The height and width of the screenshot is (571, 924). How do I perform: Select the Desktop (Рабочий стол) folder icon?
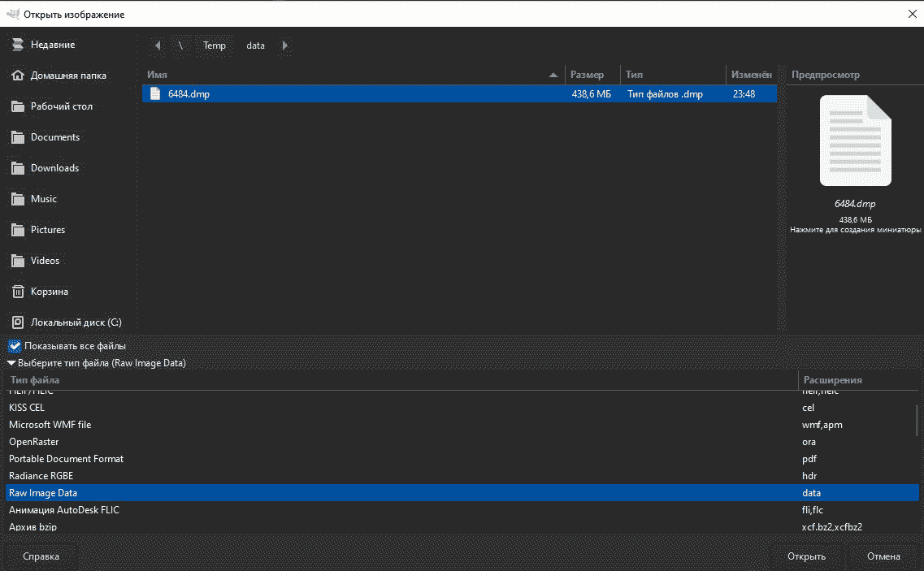pos(17,106)
